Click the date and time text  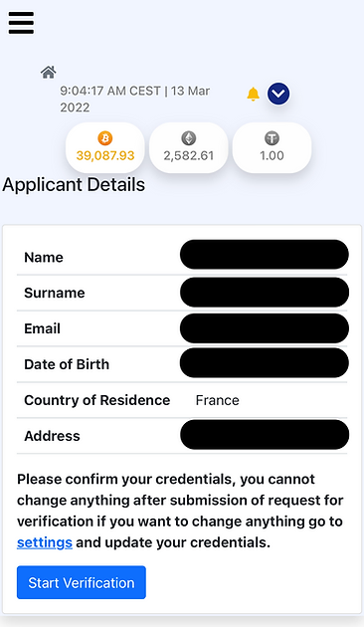(135, 100)
